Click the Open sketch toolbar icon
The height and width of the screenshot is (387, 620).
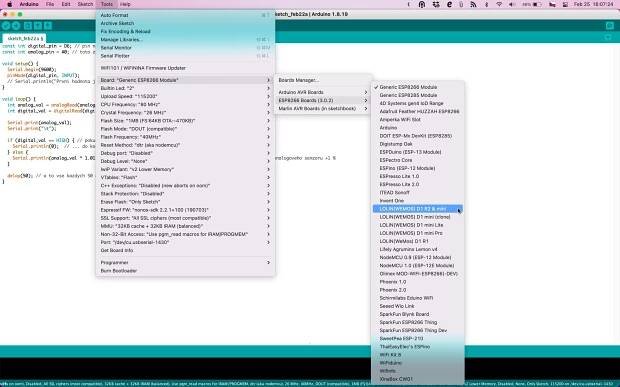tap(38, 26)
